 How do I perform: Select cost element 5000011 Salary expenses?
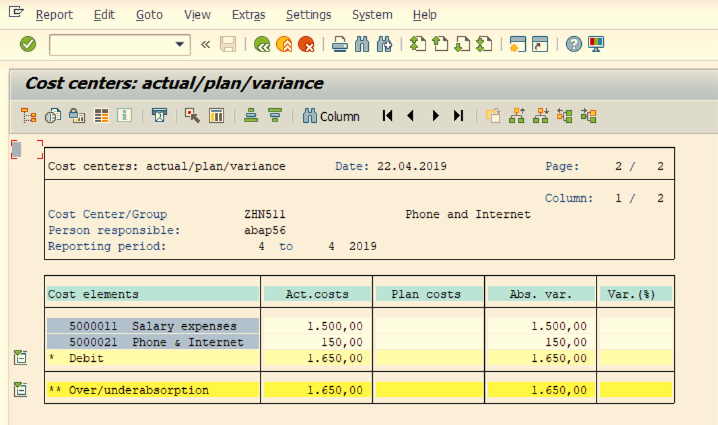152,326
